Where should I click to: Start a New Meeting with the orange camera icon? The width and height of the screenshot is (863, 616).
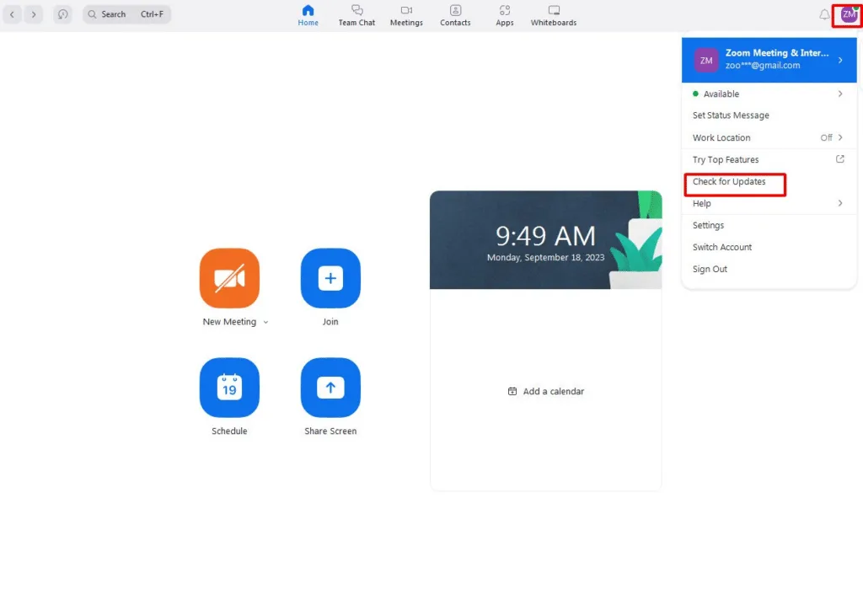[x=229, y=278]
